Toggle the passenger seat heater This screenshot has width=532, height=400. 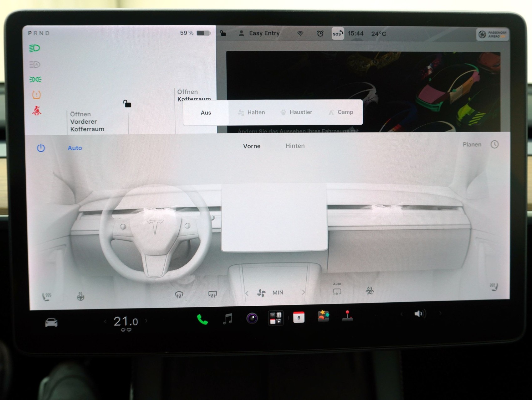click(x=494, y=287)
